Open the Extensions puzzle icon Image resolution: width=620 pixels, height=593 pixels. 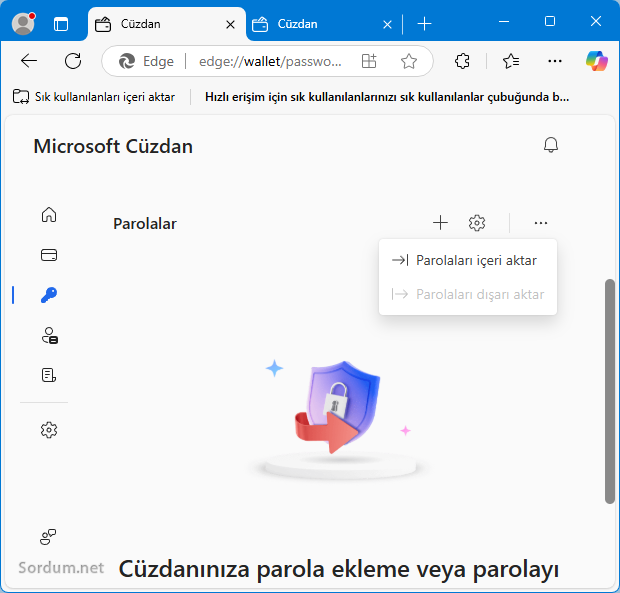point(462,61)
